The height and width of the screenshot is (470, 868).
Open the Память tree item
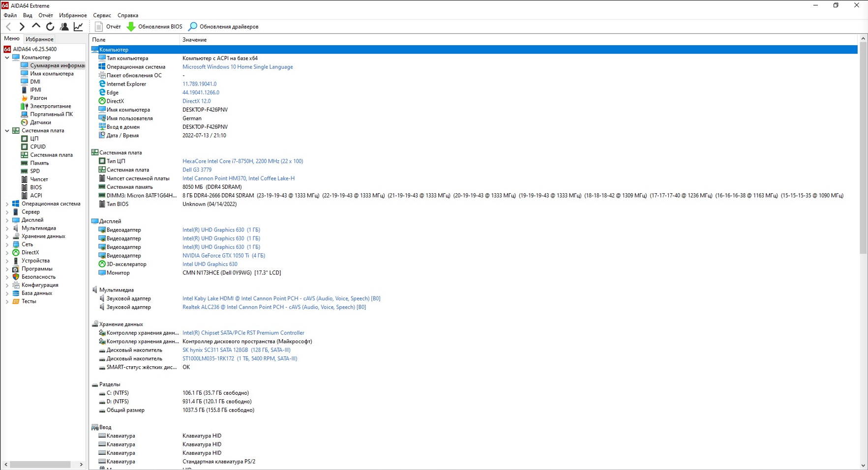click(39, 163)
